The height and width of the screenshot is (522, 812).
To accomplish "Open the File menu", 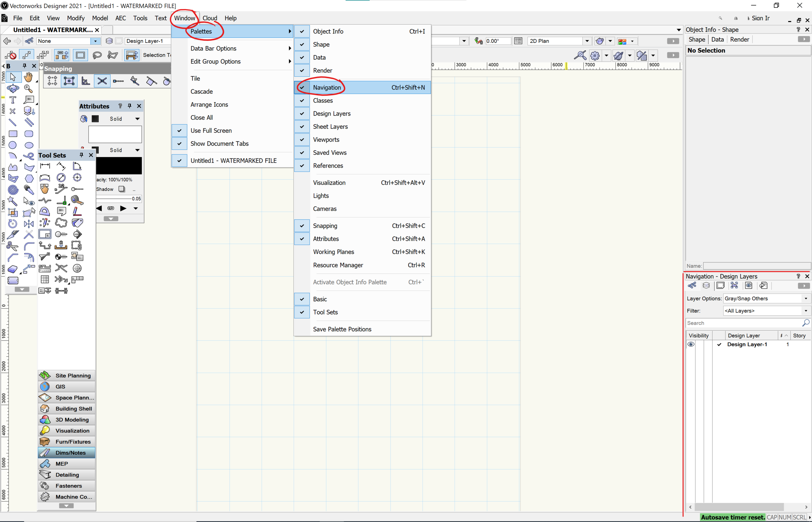I will pyautogui.click(x=18, y=18).
